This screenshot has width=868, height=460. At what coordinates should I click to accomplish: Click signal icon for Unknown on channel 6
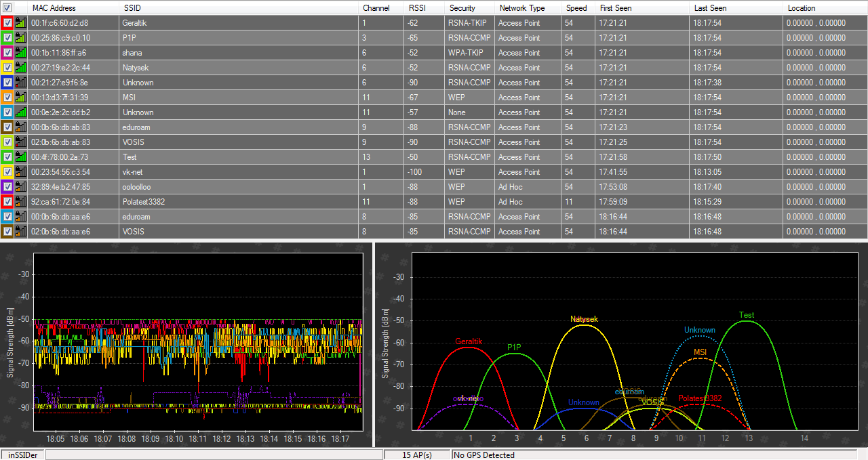point(20,82)
